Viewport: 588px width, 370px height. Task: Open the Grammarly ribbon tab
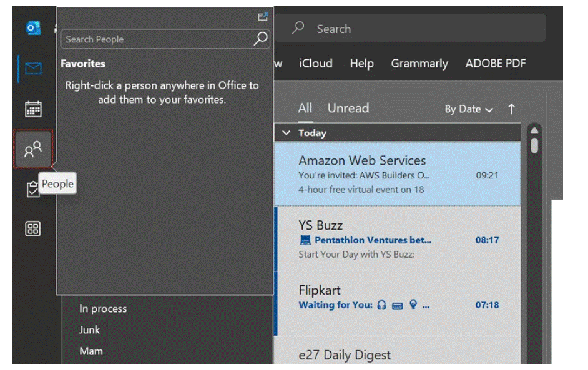click(x=419, y=64)
